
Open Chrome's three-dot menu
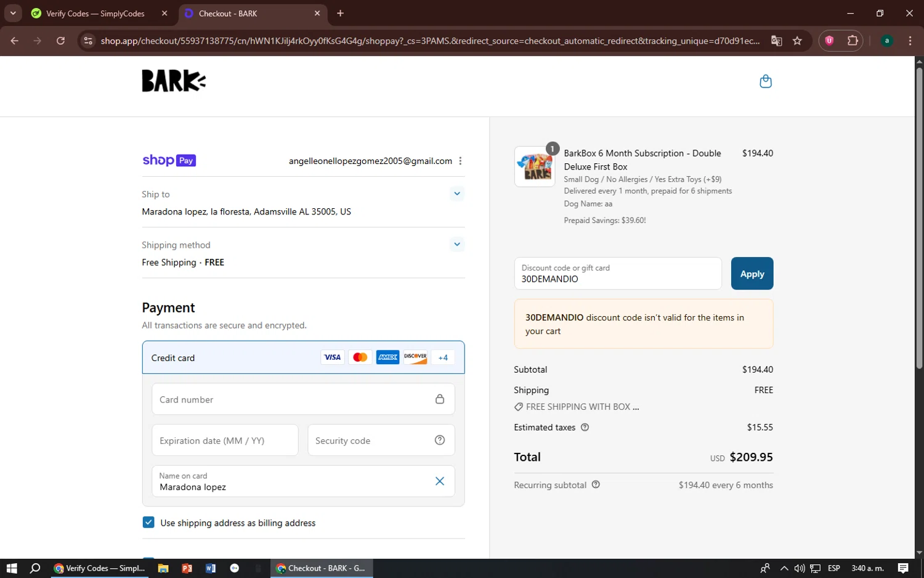click(x=910, y=41)
